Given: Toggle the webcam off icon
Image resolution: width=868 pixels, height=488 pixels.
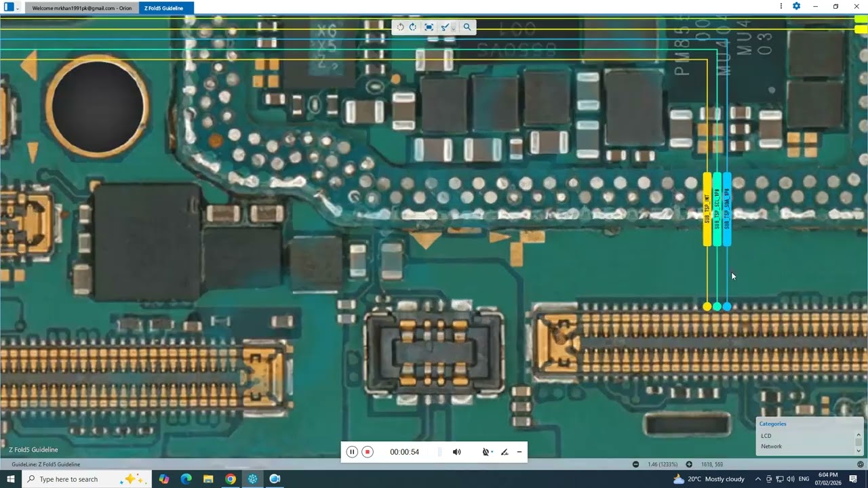Looking at the screenshot, I should (x=486, y=452).
